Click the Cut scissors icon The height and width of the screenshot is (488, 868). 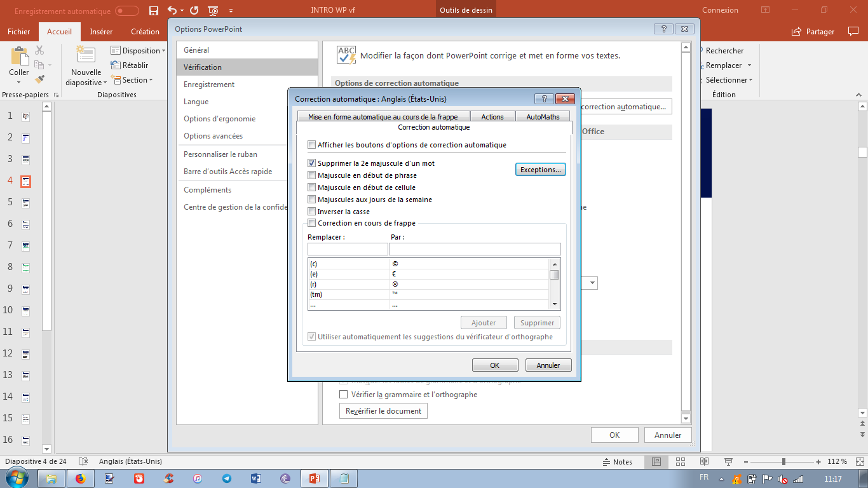coord(39,50)
